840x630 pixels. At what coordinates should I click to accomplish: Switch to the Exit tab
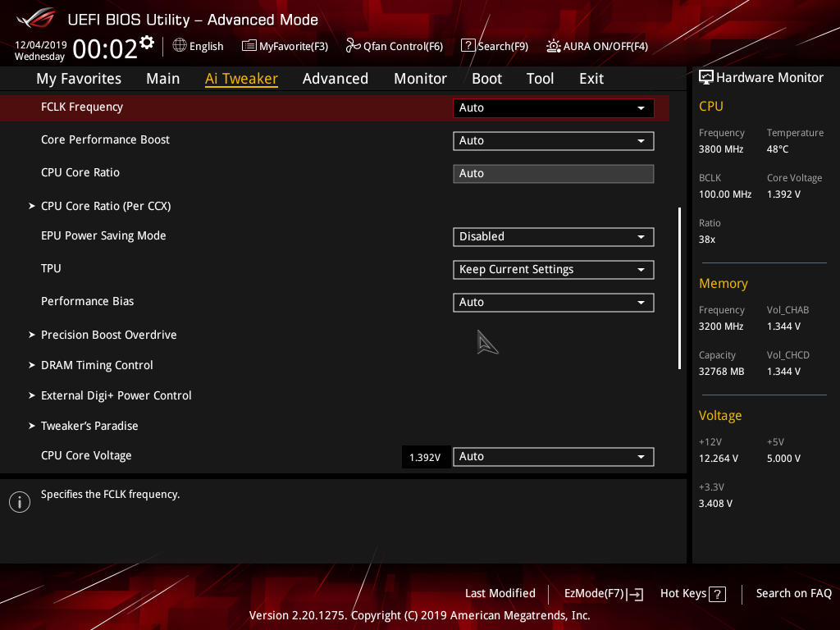[591, 79]
